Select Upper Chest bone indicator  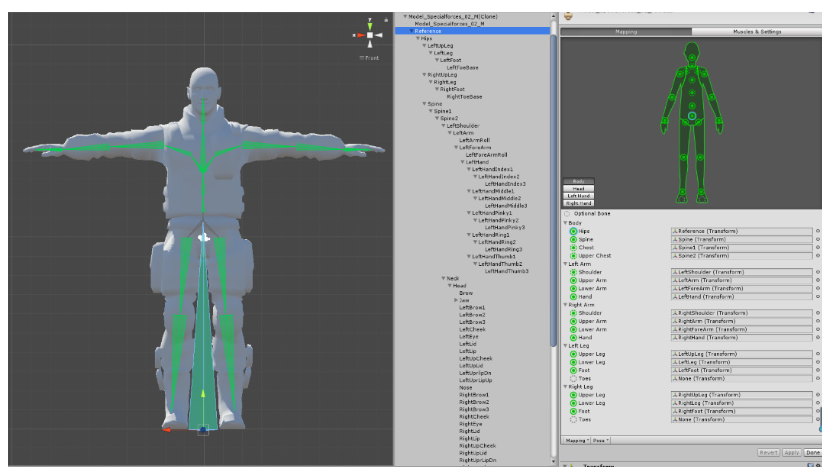point(573,256)
